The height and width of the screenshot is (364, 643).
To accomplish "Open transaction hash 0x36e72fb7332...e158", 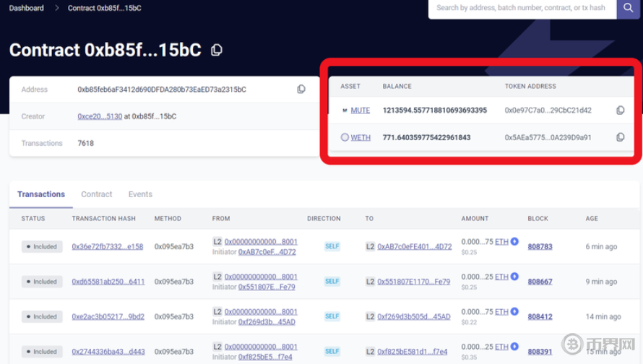I will pyautogui.click(x=107, y=246).
